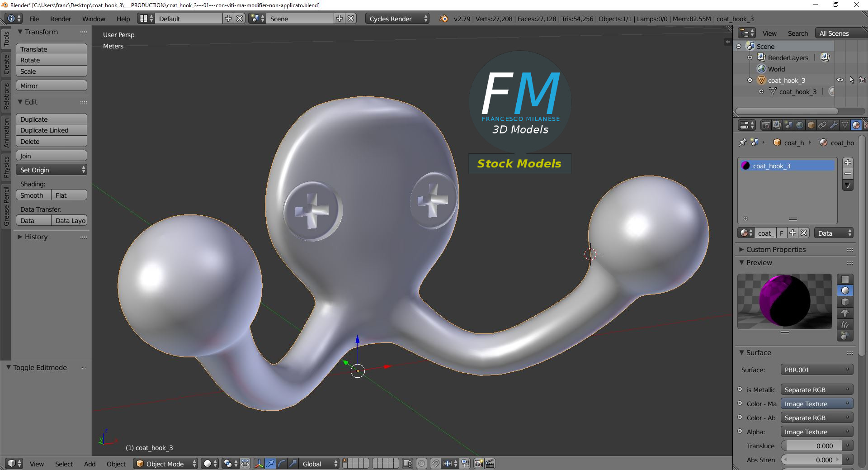Open the Render properties tab camera icon
The height and width of the screenshot is (470, 868).
[x=766, y=125]
